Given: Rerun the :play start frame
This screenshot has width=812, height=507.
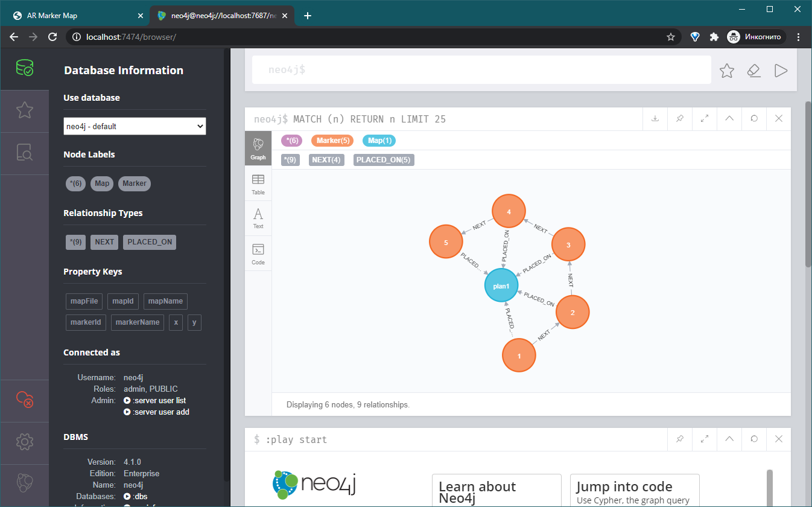Looking at the screenshot, I should coord(754,439).
